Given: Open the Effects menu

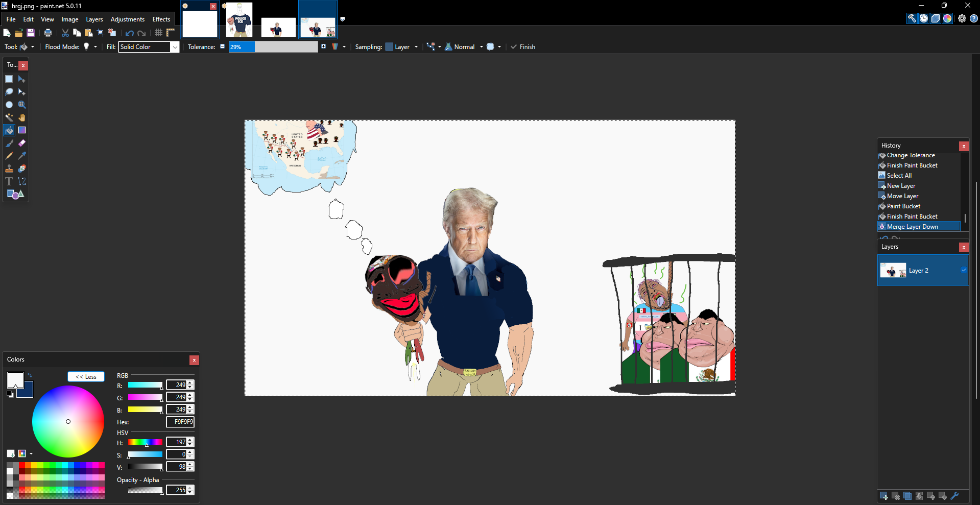Looking at the screenshot, I should click(161, 19).
